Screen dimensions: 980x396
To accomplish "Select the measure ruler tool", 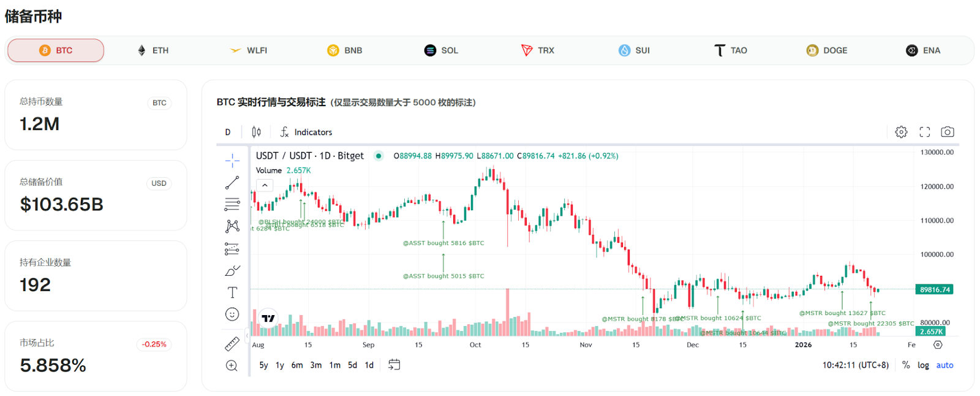I will pos(232,344).
